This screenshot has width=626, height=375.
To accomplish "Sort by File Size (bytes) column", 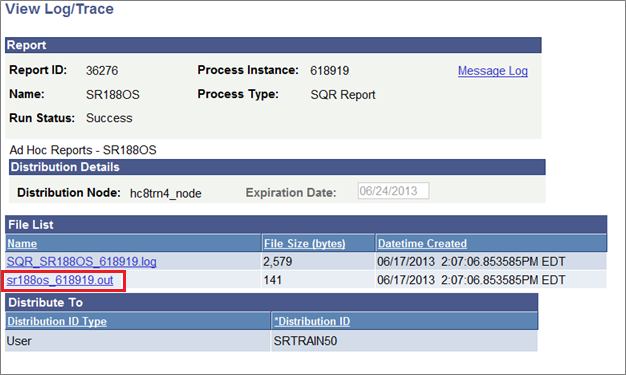I will pyautogui.click(x=304, y=243).
